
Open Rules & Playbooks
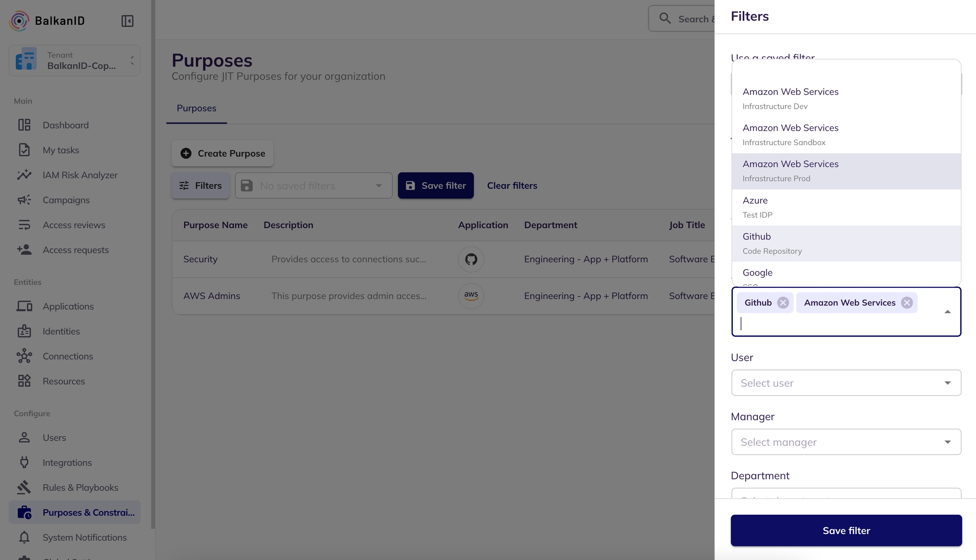tap(80, 487)
